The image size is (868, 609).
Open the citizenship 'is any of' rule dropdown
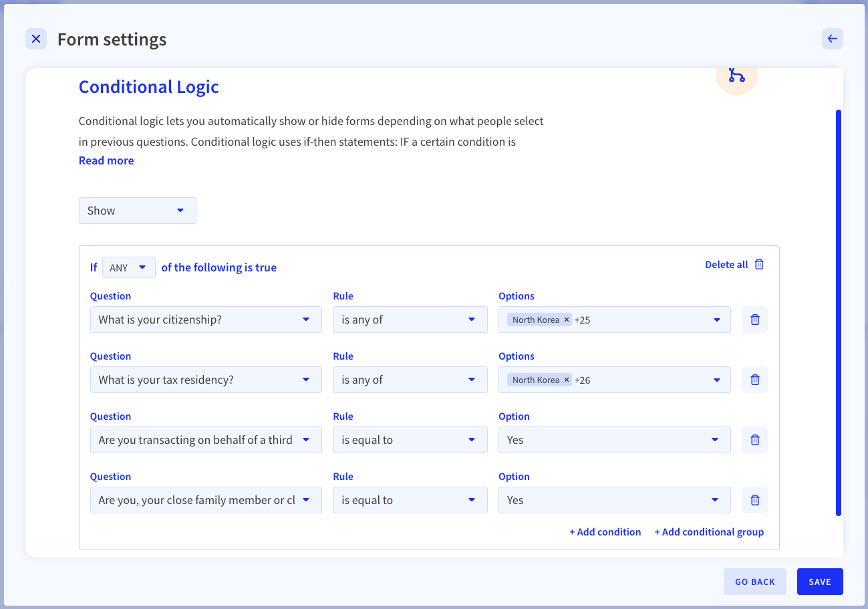pos(410,320)
